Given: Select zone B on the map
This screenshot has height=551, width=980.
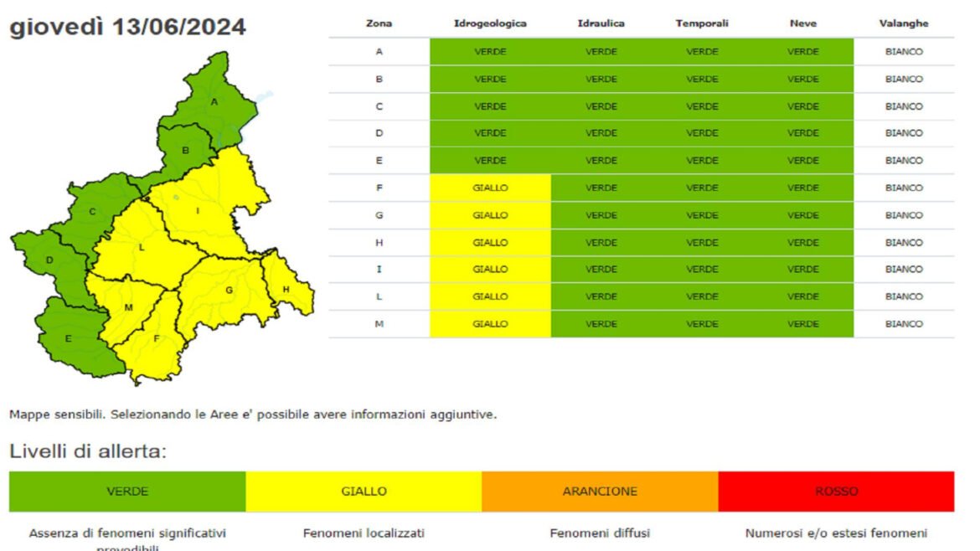Looking at the screenshot, I should click(x=186, y=151).
